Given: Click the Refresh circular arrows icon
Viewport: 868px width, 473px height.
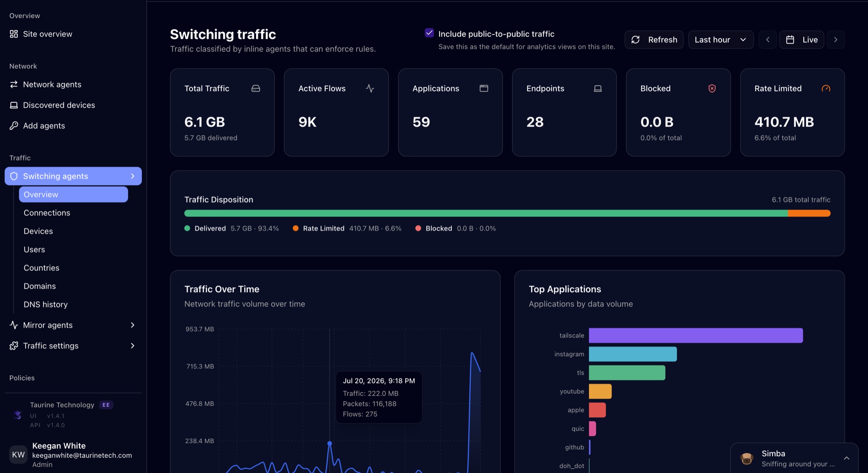Looking at the screenshot, I should coord(635,39).
